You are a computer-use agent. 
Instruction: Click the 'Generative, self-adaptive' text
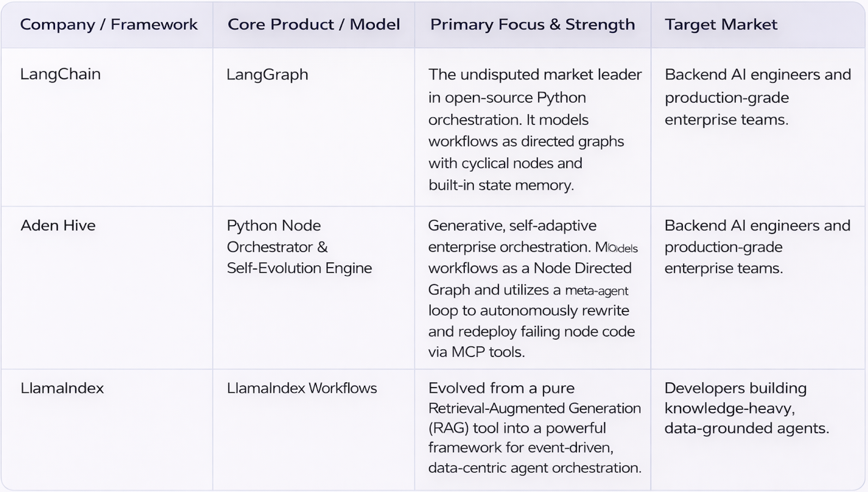click(x=512, y=225)
